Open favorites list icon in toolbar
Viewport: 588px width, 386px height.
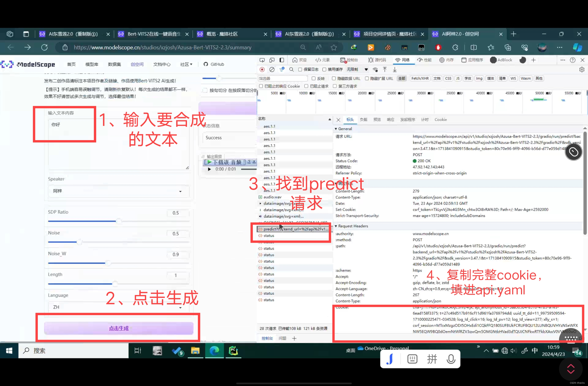491,47
